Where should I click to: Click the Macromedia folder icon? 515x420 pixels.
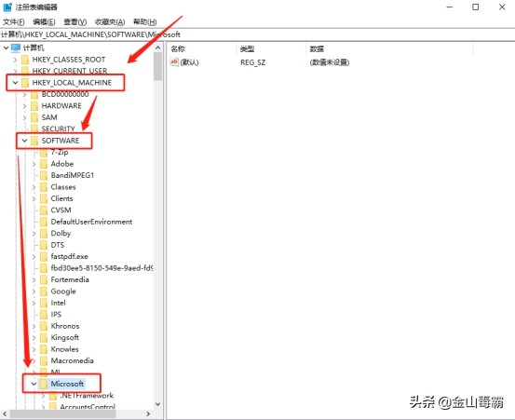tap(44, 361)
